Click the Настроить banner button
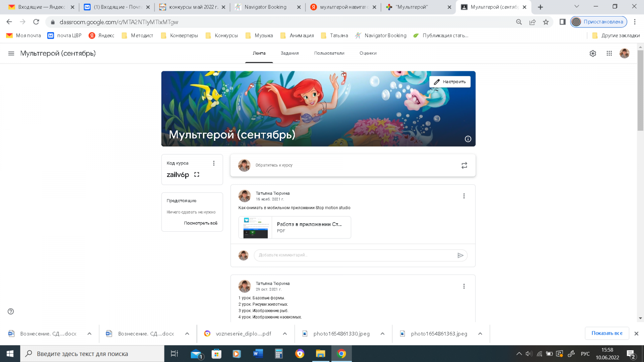Screen dimensions: 644x362 tap(450, 82)
